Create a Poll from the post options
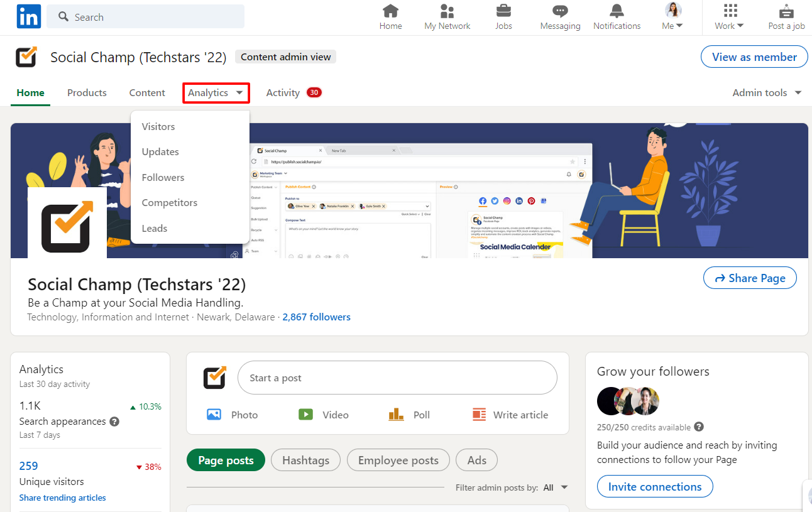This screenshot has width=812, height=512. pyautogui.click(x=409, y=414)
